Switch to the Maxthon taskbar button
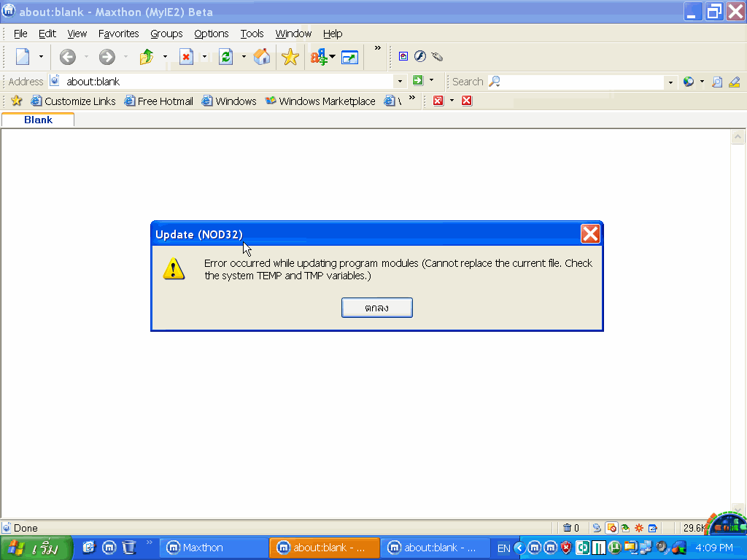Viewport: 747px width, 560px height. 213,548
